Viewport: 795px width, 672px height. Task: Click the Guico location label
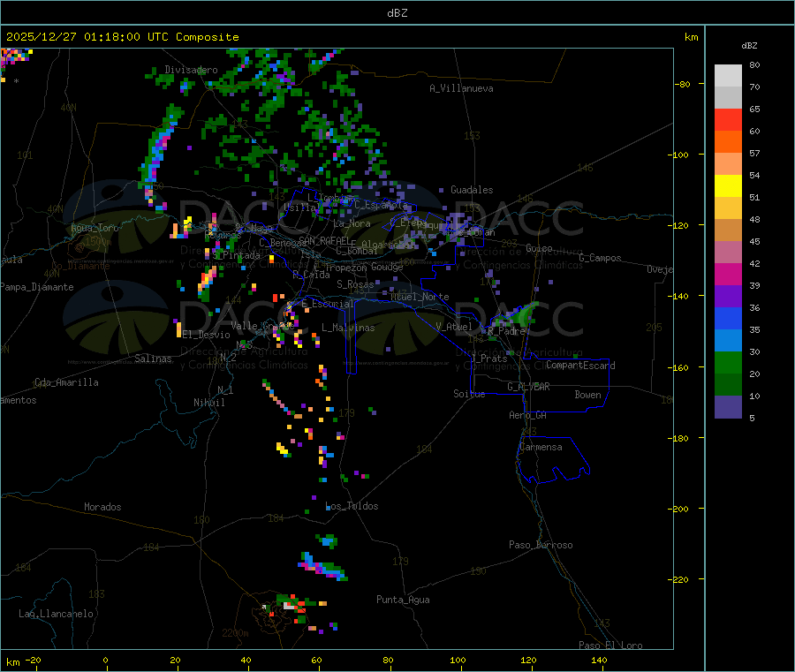539,248
